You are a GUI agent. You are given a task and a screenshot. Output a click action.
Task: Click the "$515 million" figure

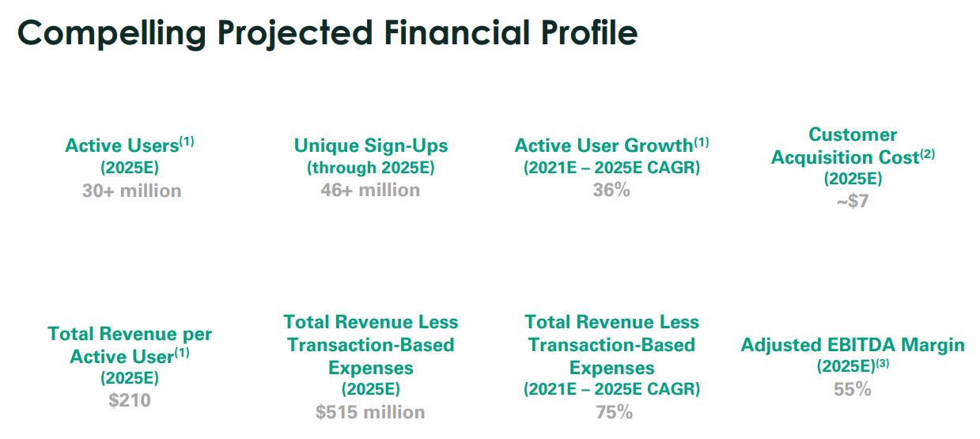(370, 412)
